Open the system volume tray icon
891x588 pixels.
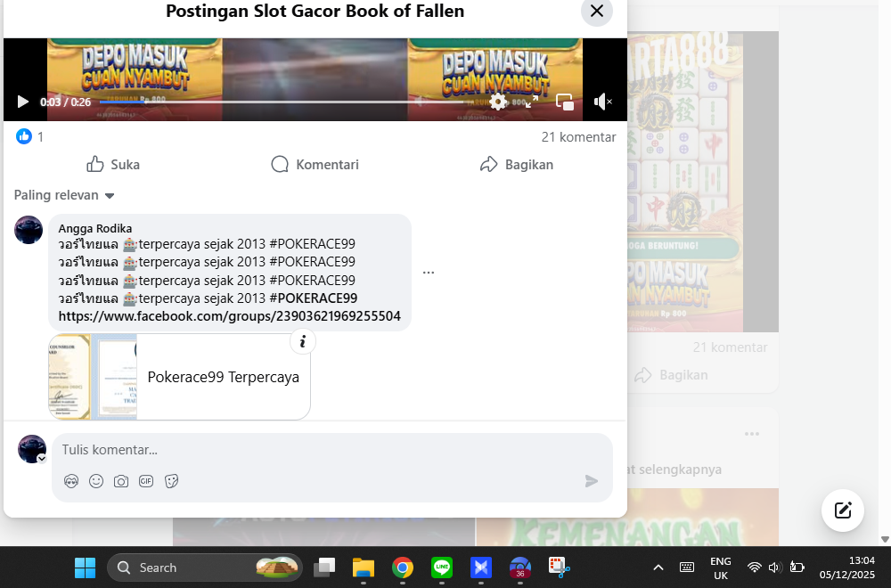tap(774, 567)
